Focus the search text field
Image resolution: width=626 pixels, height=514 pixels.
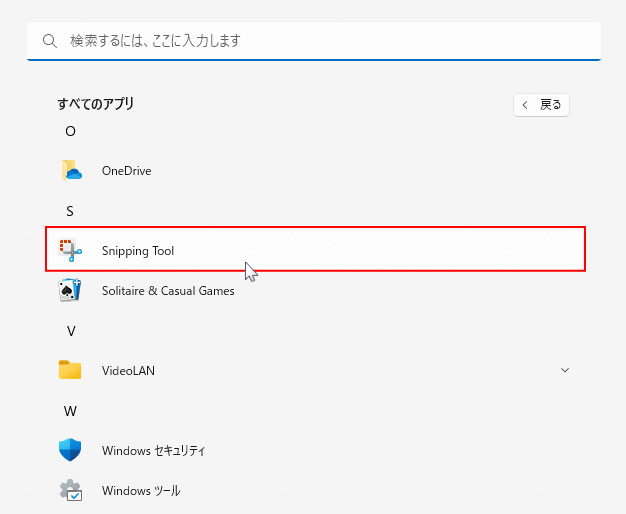tap(320, 42)
